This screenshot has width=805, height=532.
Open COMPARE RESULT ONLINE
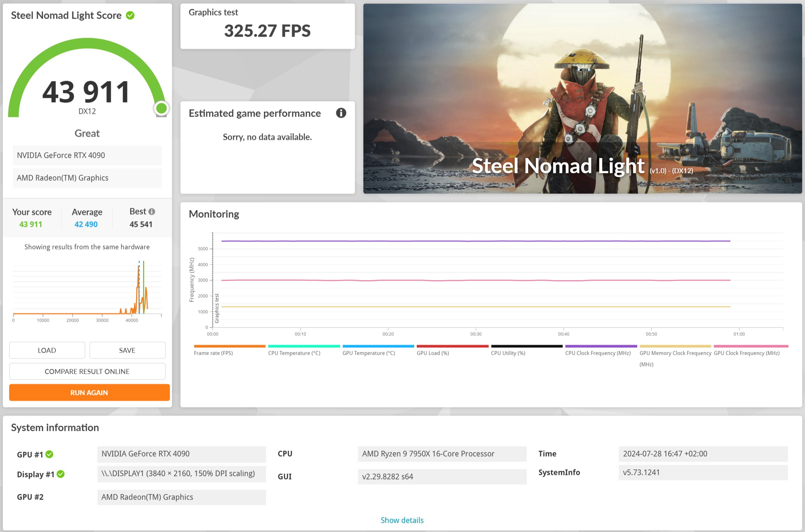pos(87,371)
